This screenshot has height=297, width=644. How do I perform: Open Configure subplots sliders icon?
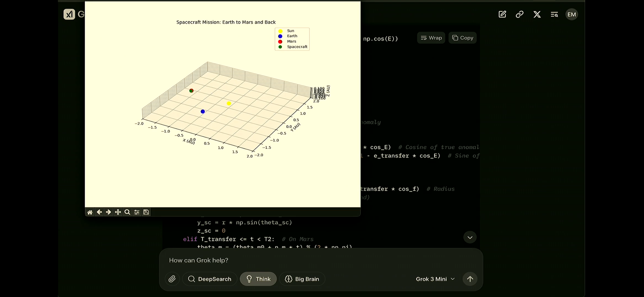click(x=137, y=212)
